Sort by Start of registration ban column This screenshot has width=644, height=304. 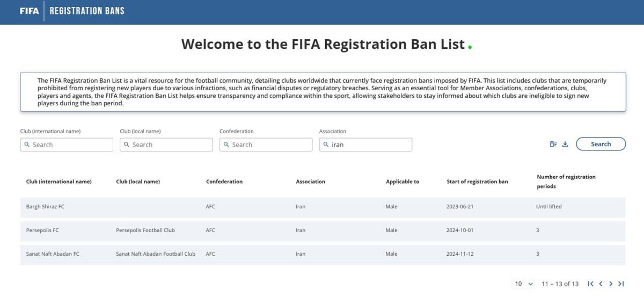[x=477, y=182]
